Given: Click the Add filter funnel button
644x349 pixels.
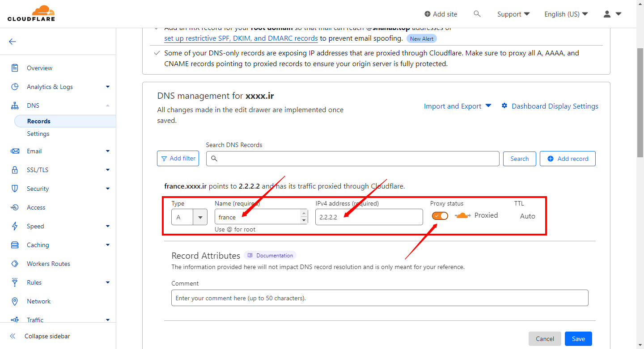Looking at the screenshot, I should [x=178, y=159].
